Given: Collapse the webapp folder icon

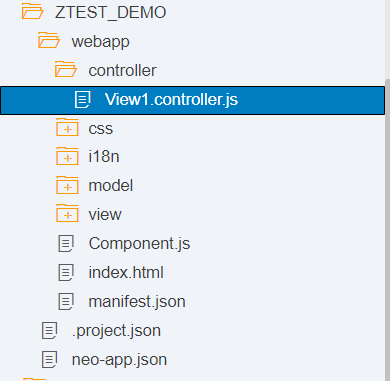Looking at the screenshot, I should click(x=49, y=41).
